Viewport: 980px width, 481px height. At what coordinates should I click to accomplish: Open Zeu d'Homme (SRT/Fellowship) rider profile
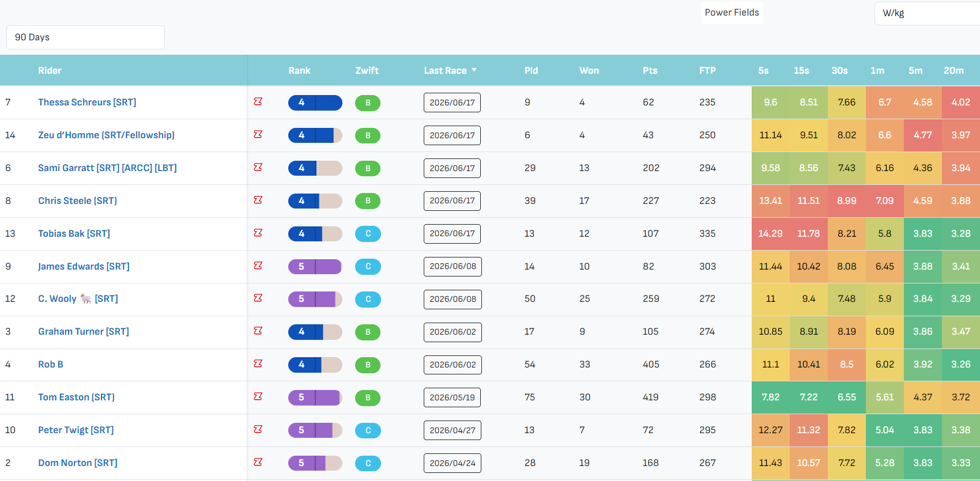pyautogui.click(x=106, y=135)
